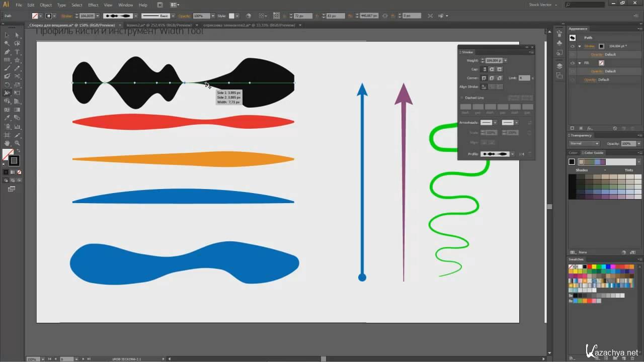This screenshot has height=362, width=644.
Task: Open the Effect menu
Action: [x=93, y=5]
